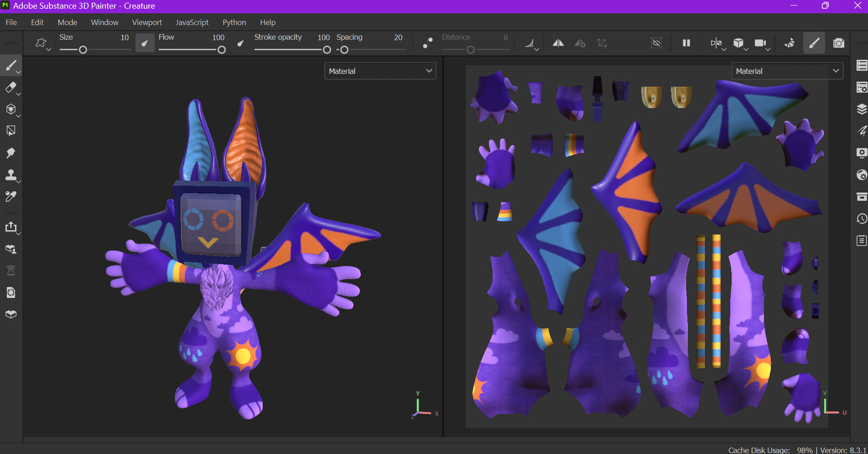Toggle Symmetry mirror icon
Screen dimensions: 868x454
tap(558, 43)
